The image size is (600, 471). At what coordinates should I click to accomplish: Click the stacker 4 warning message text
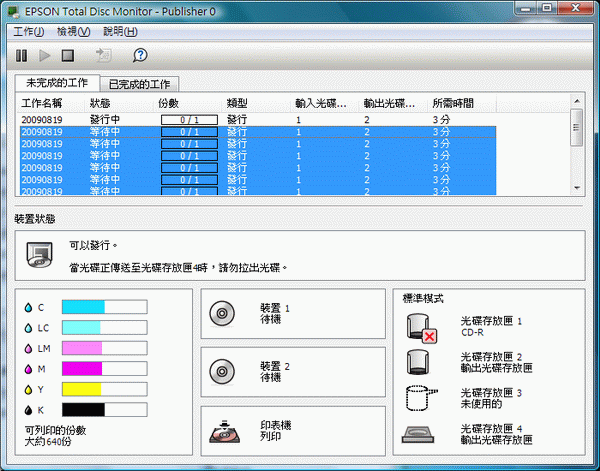pos(178,267)
